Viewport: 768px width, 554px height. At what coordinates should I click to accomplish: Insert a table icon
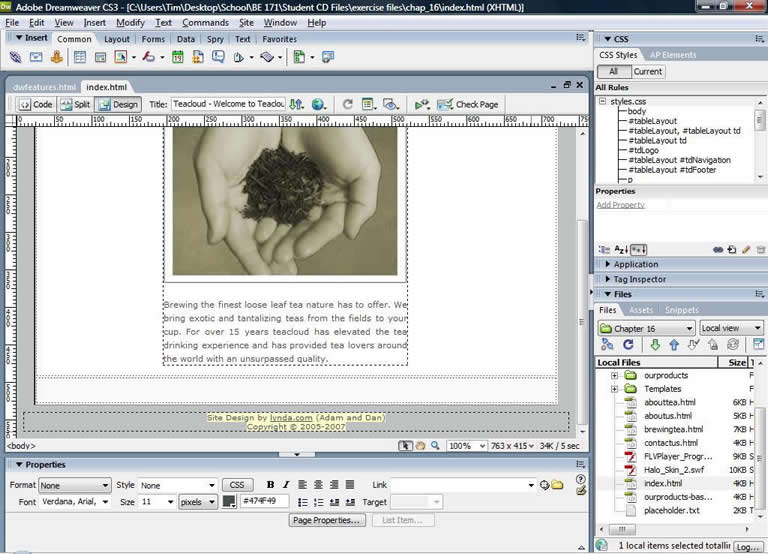79,57
